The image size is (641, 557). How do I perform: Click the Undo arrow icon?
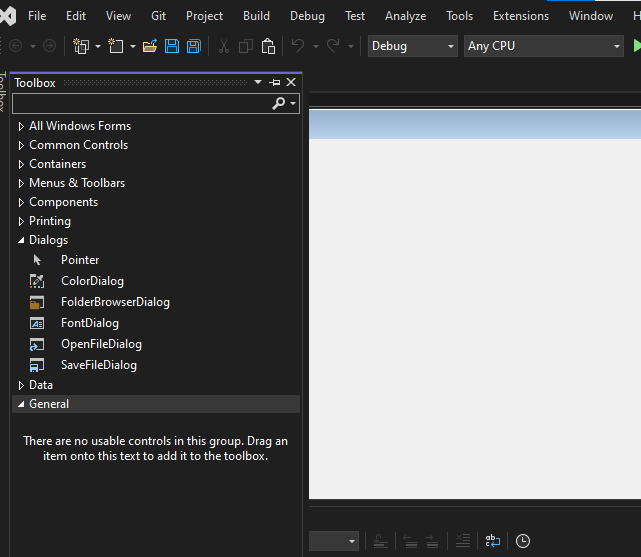point(298,45)
